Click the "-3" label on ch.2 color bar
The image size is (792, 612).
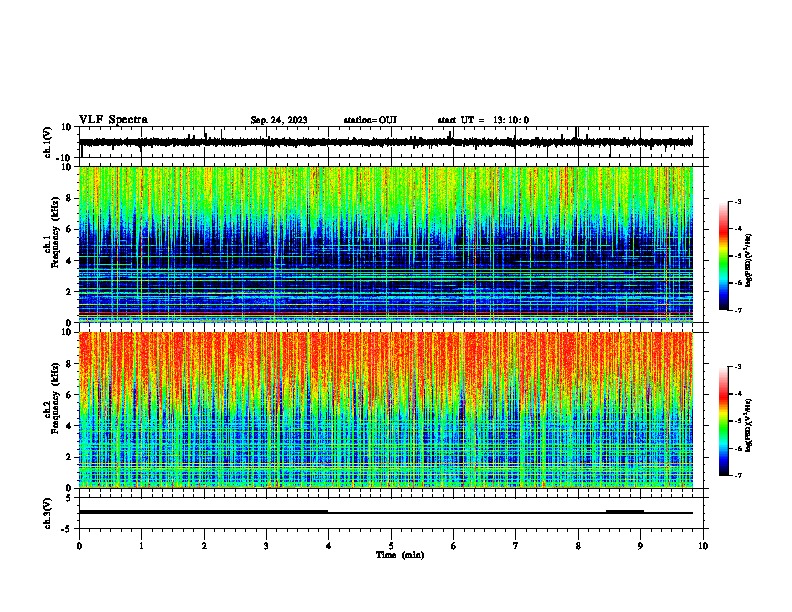coord(738,367)
